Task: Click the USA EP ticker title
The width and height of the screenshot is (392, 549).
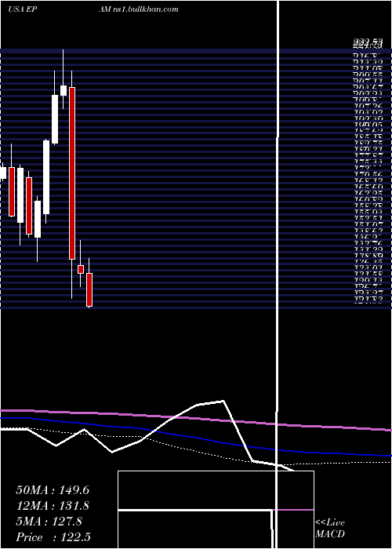Action: pos(23,9)
